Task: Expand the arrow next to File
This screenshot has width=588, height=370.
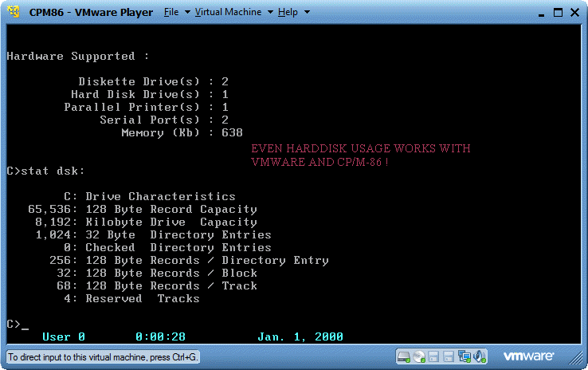Action: pos(187,12)
